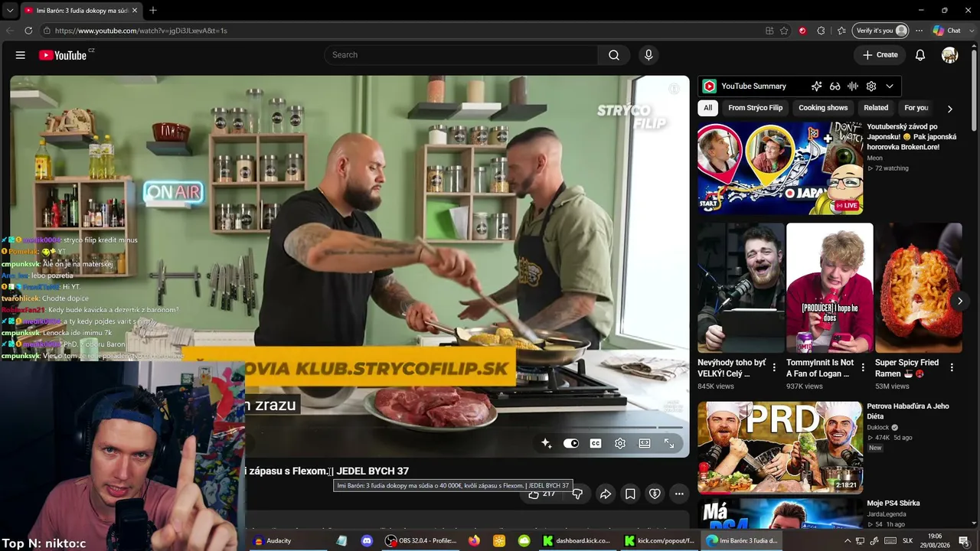Open the browser tab list dropdown

coord(10,11)
